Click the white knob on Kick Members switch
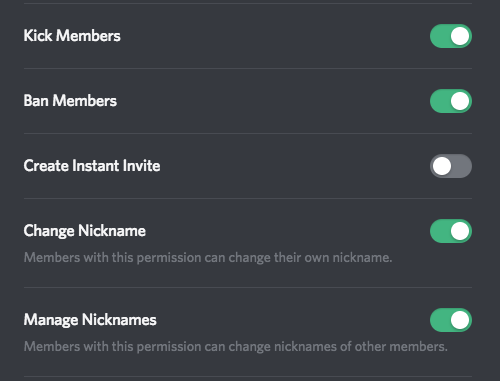500x381 pixels. coord(460,36)
